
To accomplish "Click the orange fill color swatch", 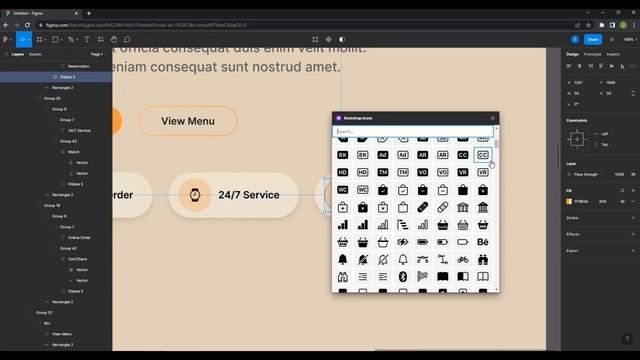I will click(569, 202).
